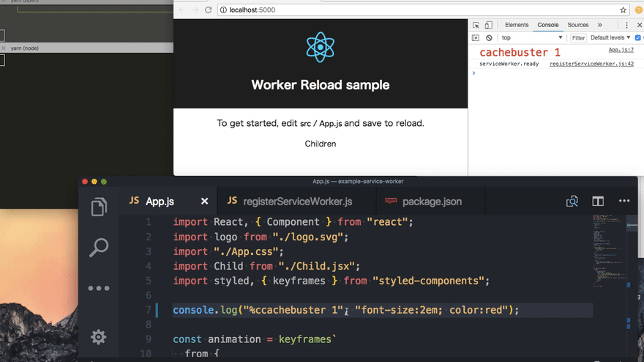Click the cachebuster 1 console message
Viewport: 644px width, 362px height.
(520, 53)
